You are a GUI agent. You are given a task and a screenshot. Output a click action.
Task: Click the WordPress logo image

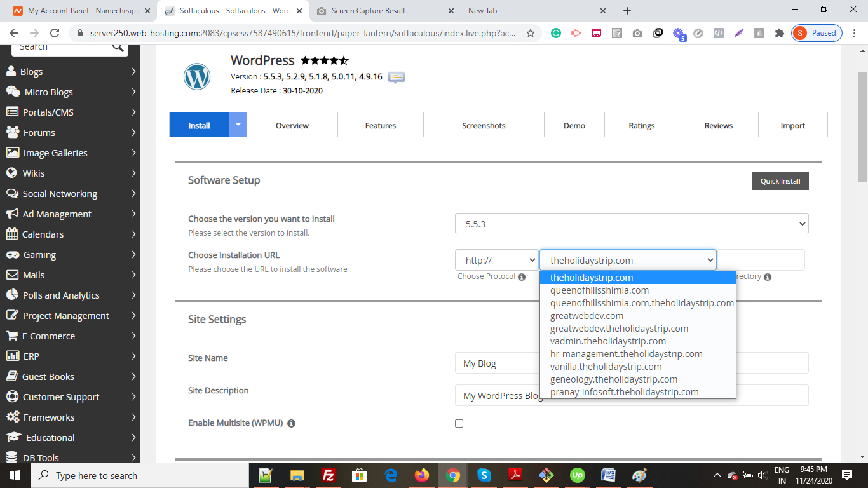197,77
